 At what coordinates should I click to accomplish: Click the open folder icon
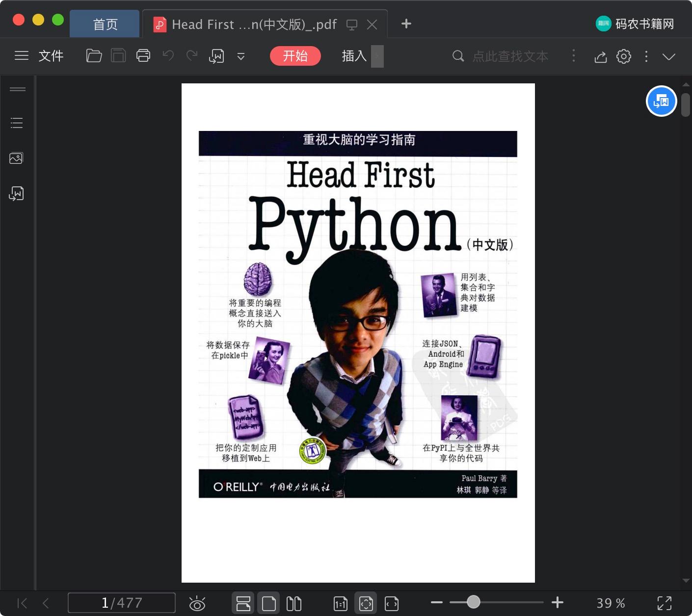pos(94,56)
